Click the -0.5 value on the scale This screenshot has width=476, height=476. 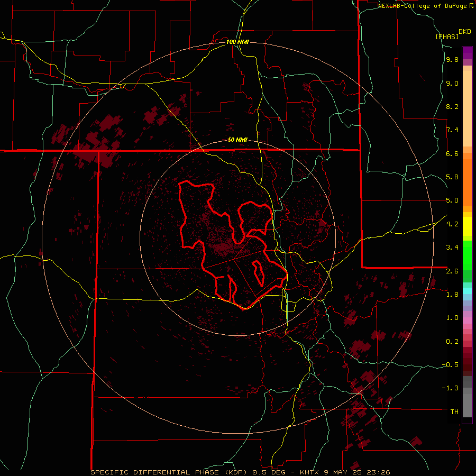point(450,365)
